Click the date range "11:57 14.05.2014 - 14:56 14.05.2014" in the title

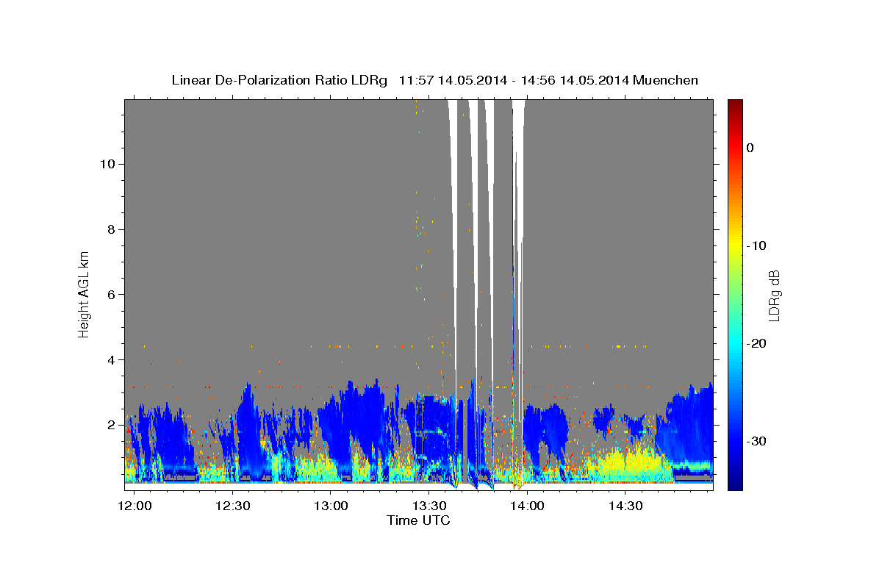513,80
